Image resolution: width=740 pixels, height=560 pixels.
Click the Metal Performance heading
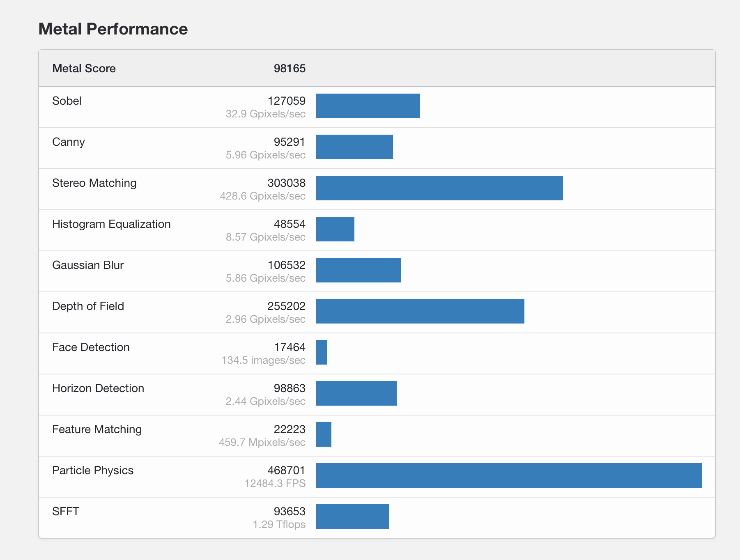[113, 29]
